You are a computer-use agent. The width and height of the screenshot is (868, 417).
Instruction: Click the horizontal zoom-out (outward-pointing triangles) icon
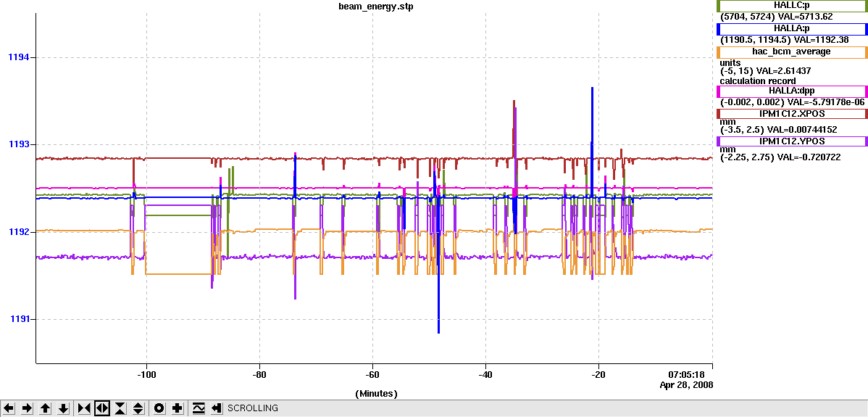click(x=102, y=408)
